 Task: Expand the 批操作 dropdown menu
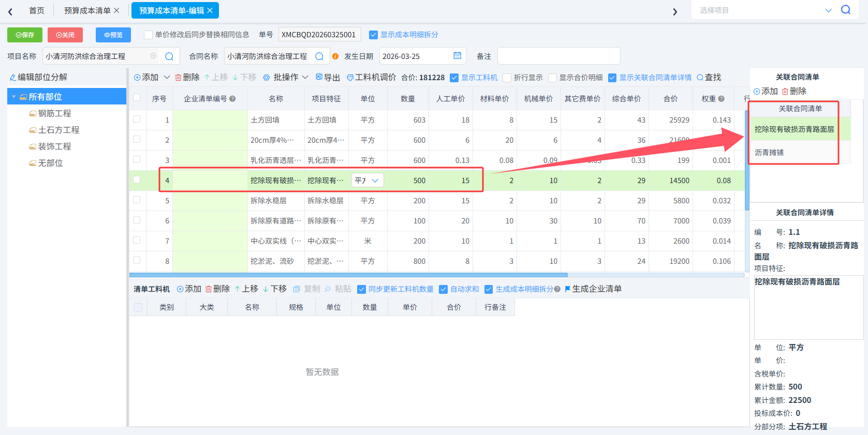286,77
